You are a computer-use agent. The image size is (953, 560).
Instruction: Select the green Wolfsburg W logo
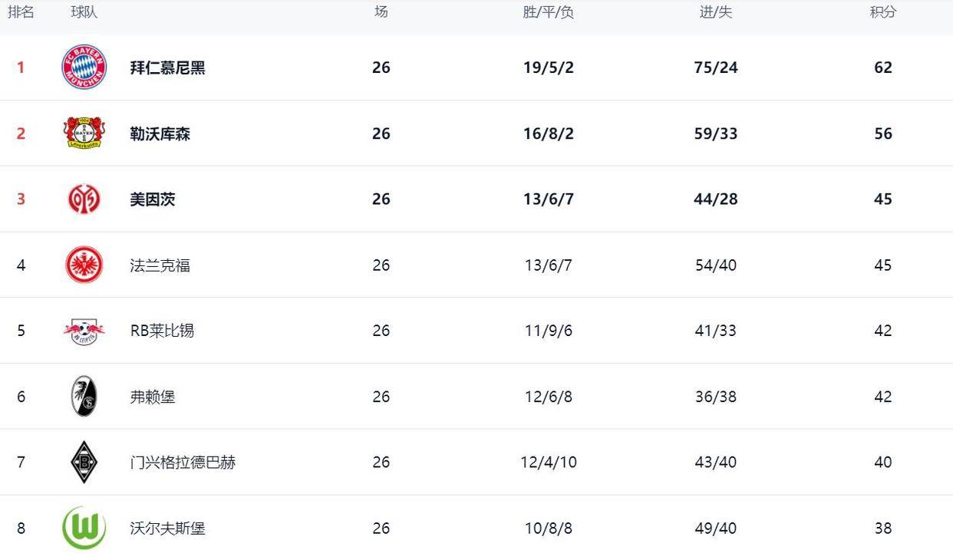84,528
